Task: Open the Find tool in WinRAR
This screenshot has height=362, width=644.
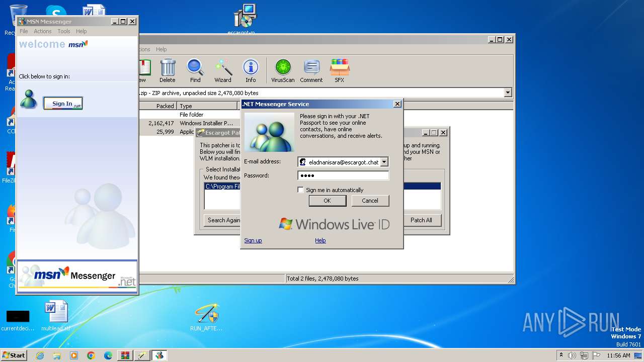Action: tap(195, 70)
